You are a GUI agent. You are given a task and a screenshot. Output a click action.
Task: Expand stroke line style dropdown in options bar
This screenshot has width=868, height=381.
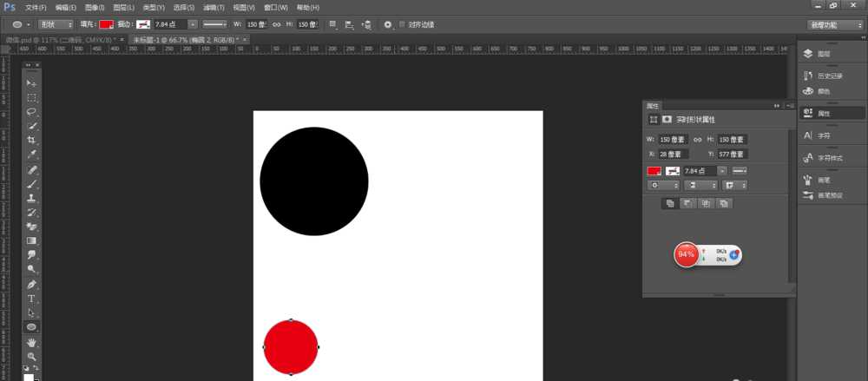coord(214,25)
